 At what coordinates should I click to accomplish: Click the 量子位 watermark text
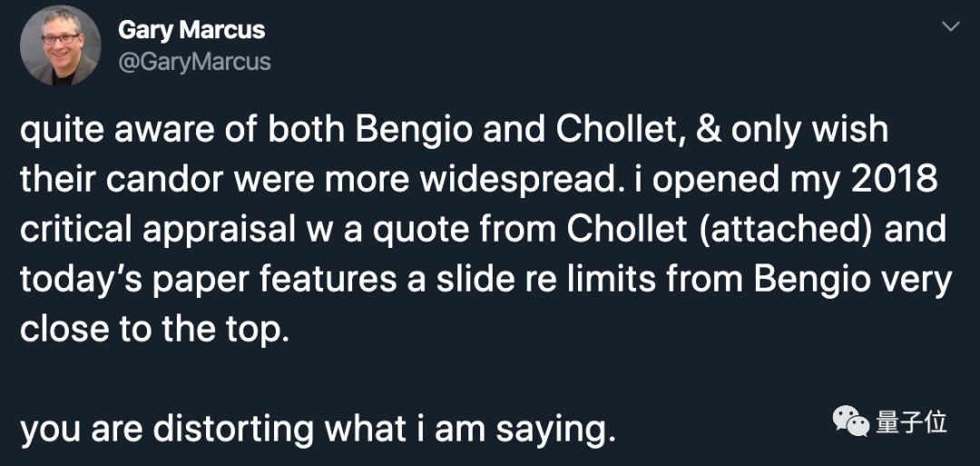click(911, 422)
